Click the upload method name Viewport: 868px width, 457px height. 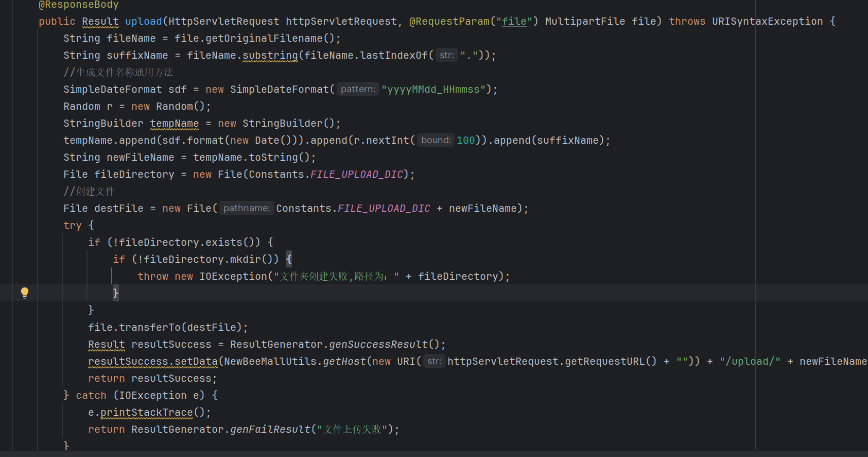143,21
